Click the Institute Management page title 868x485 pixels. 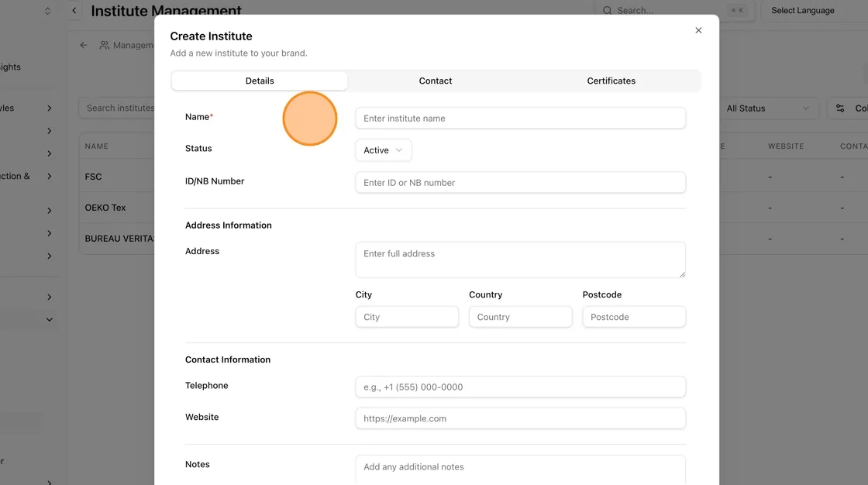[166, 11]
